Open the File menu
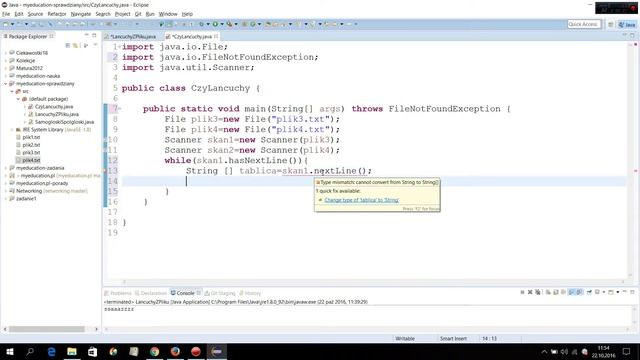Viewport: 640px width, 360px height. 6,14
